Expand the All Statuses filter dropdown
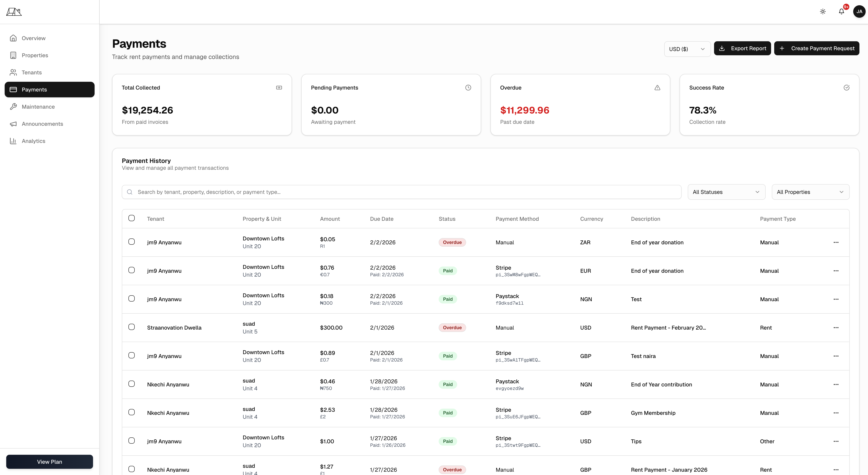This screenshot has height=475, width=868. [x=726, y=192]
